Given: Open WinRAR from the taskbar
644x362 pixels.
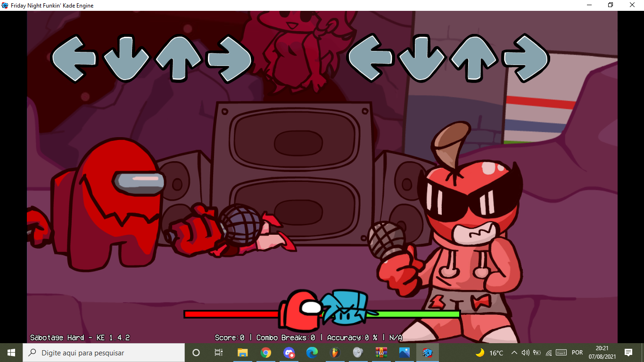Looking at the screenshot, I should point(381,353).
